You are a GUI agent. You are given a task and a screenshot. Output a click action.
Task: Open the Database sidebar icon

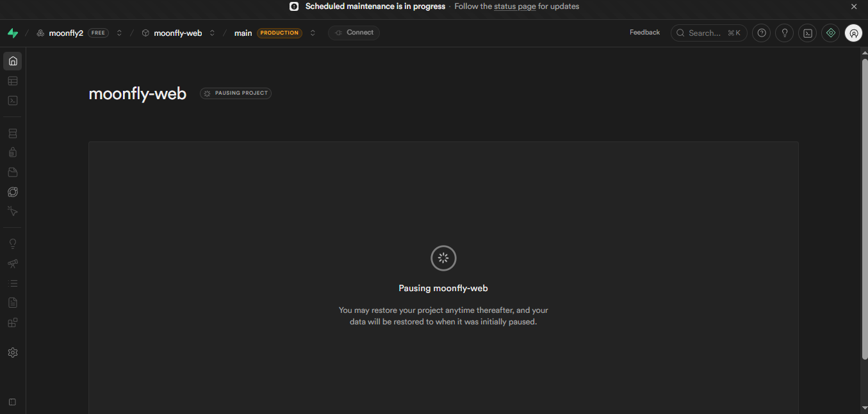pos(13,134)
